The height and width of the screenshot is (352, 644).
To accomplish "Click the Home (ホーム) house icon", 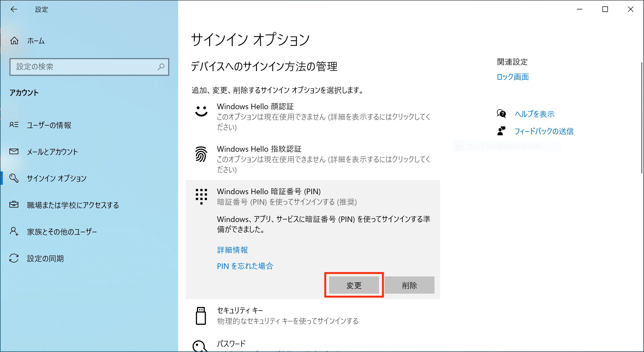I will click(x=14, y=41).
